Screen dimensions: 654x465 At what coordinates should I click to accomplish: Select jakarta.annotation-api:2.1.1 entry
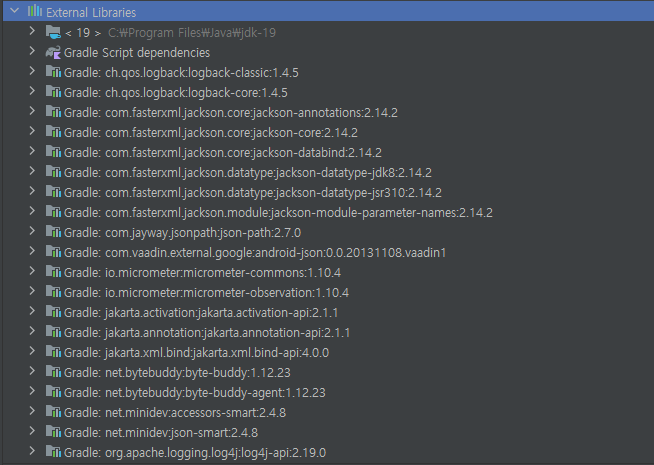207,333
